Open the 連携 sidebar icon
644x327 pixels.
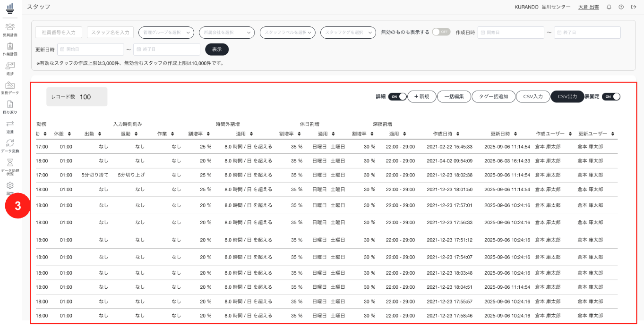click(10, 126)
